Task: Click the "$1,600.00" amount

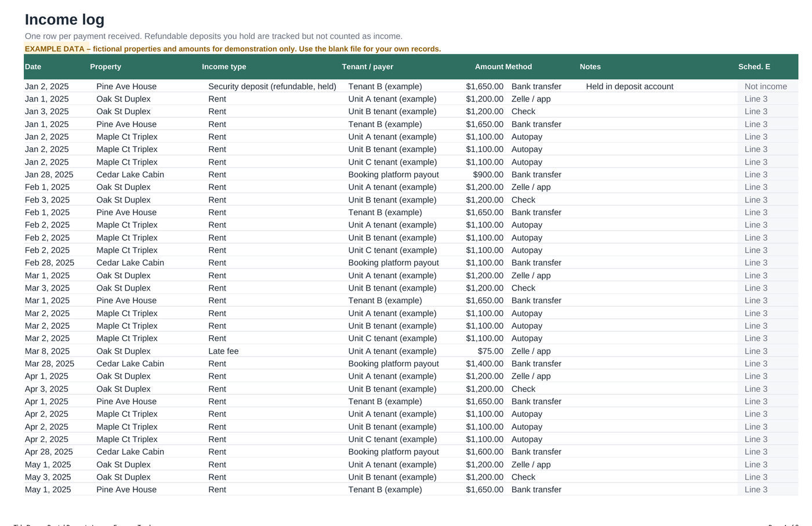Action: (485, 452)
